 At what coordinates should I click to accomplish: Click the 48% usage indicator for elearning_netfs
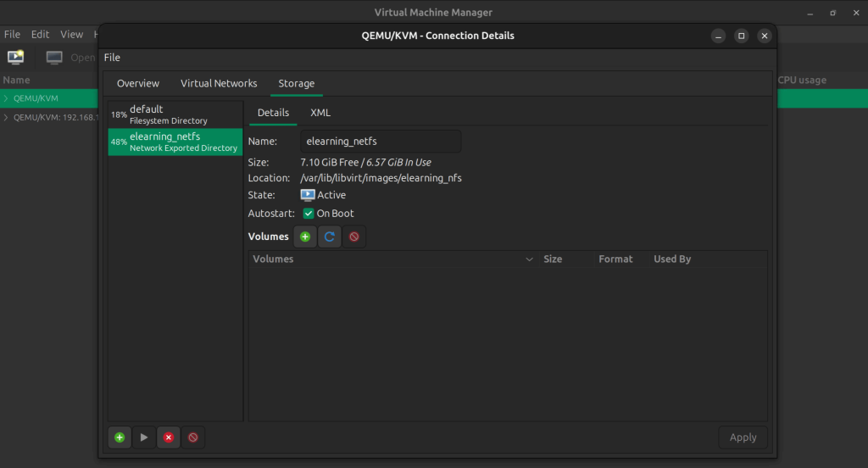pos(119,142)
